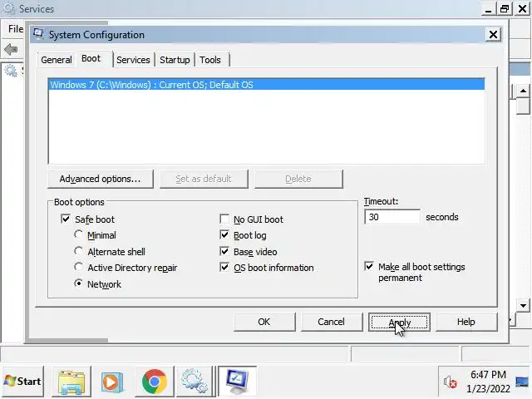This screenshot has width=532, height=399.
Task: Uncheck the Safe boot checkbox
Action: [66, 219]
